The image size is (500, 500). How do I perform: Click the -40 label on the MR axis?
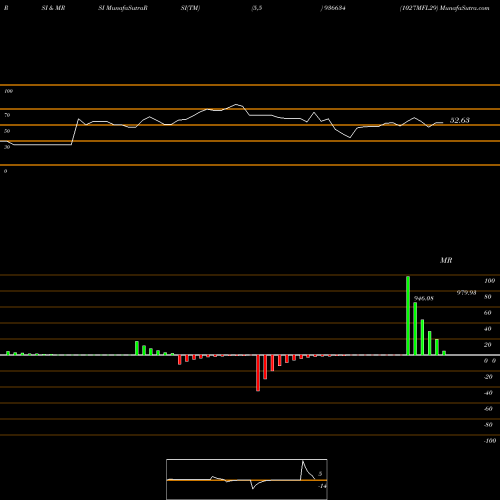488,393
